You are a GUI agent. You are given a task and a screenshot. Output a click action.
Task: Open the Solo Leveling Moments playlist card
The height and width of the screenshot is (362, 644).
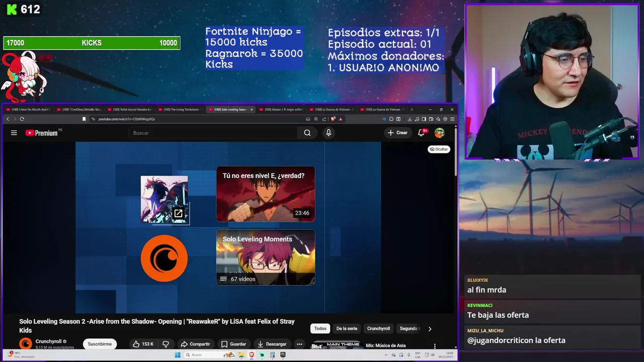(266, 257)
